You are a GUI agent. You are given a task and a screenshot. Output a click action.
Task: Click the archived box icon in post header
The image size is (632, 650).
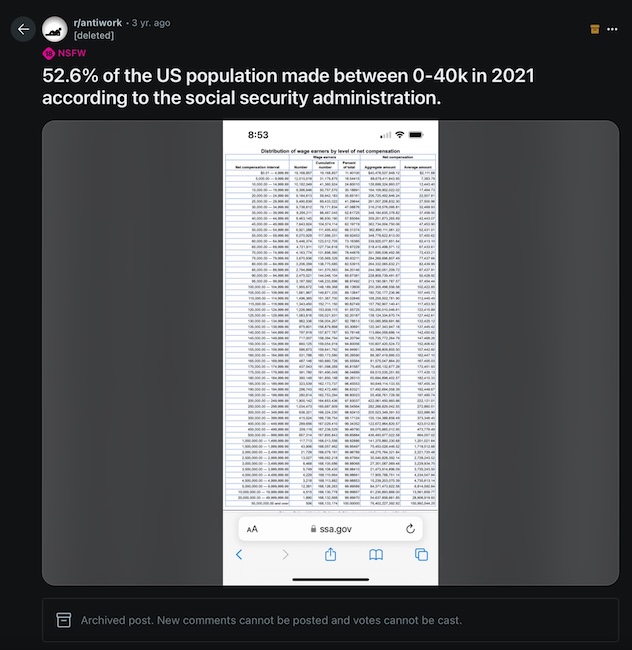(x=567, y=29)
